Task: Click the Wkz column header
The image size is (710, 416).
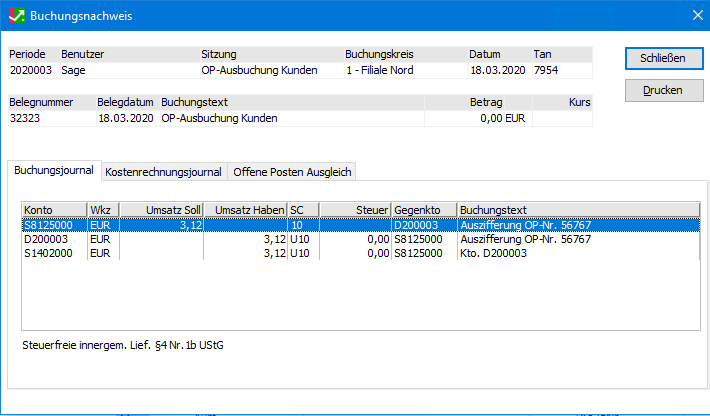Action: click(102, 209)
